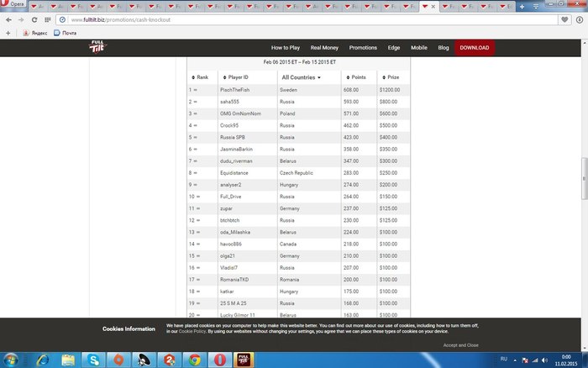Viewport: 588px width, 368px height.
Task: Open Windows Explorer folder in taskbar
Action: click(x=68, y=360)
